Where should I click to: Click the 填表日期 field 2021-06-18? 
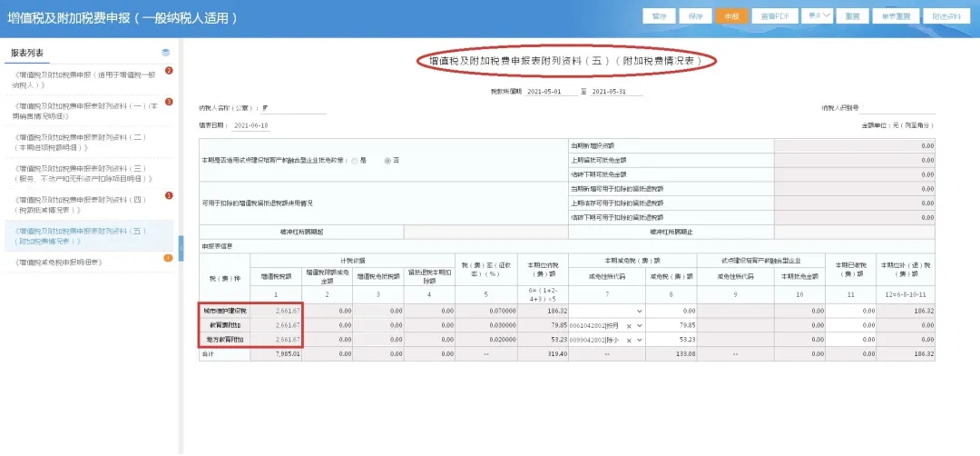[250, 125]
